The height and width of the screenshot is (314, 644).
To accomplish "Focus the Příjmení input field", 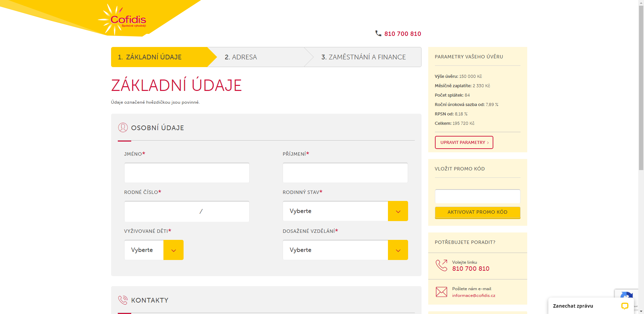I will pyautogui.click(x=345, y=173).
